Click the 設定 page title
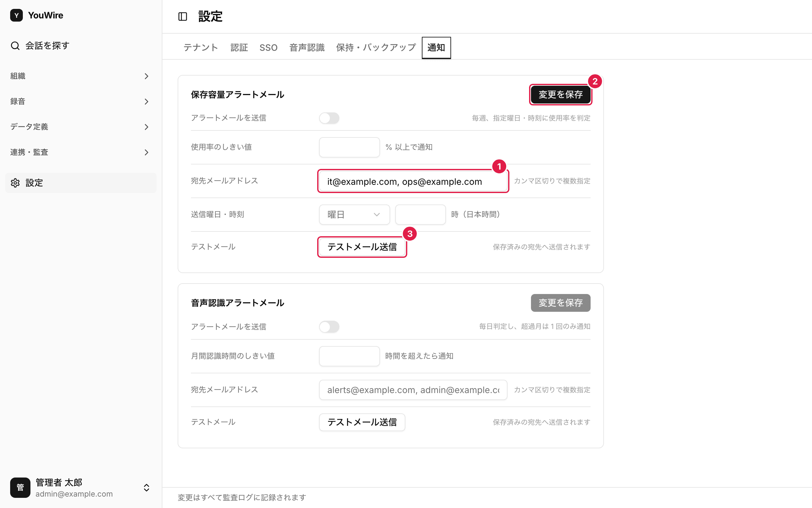The image size is (812, 508). (210, 17)
